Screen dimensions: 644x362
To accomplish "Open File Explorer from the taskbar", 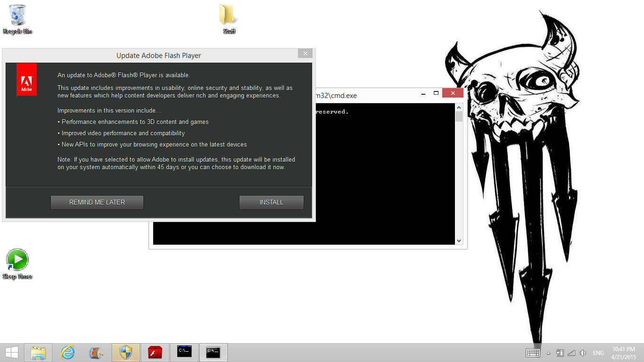I will click(38, 353).
